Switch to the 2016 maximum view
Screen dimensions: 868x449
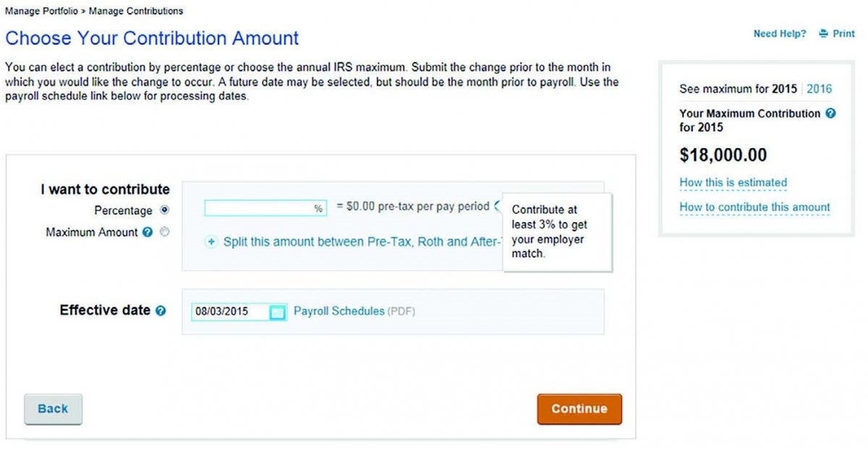pyautogui.click(x=820, y=89)
